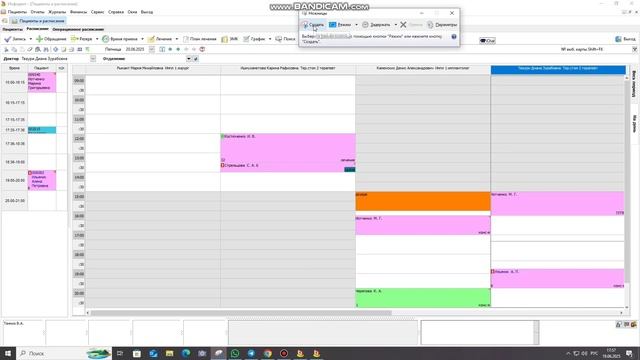Click the Поиск search toolbar button
This screenshot has height=360, width=640.
click(285, 39)
